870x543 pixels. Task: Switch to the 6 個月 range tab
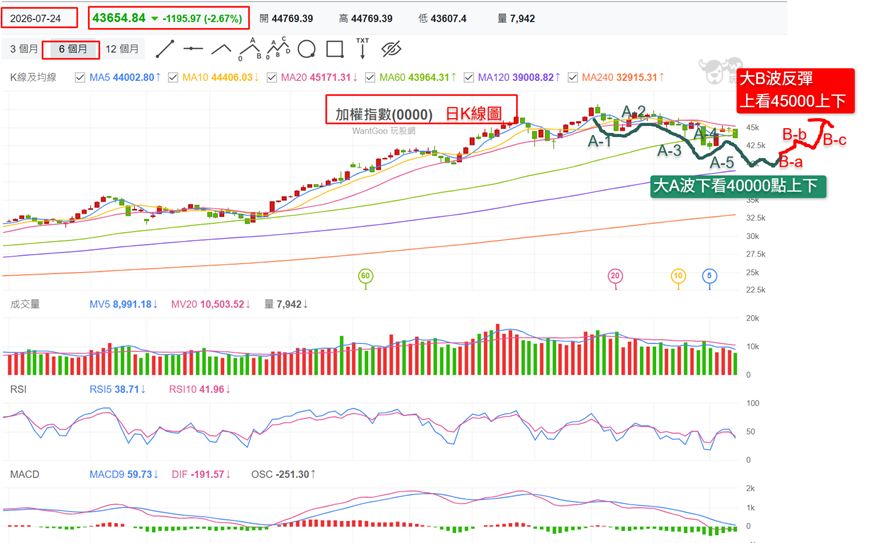click(x=72, y=49)
